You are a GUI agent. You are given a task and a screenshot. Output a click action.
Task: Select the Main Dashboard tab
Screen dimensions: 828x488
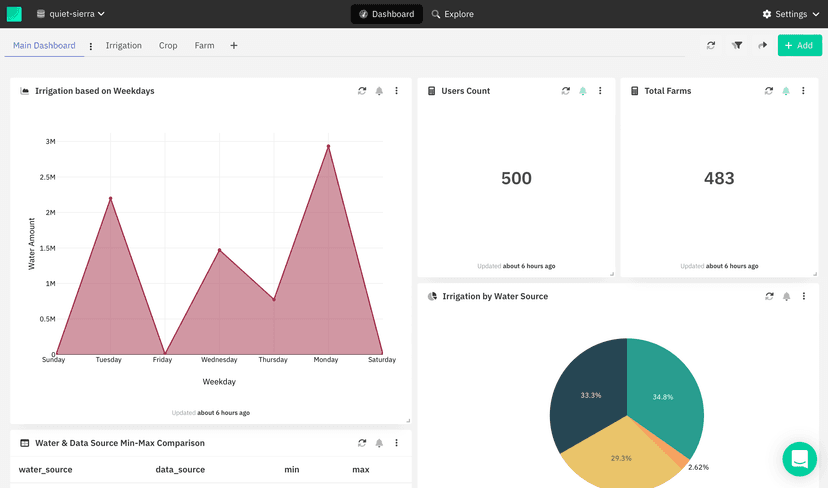44,45
